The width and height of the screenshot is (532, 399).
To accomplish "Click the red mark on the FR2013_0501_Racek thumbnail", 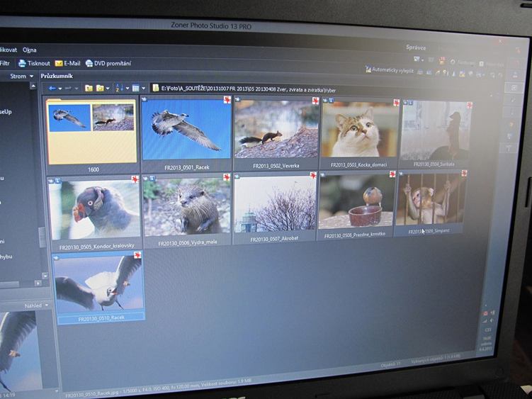I will pos(227,99).
